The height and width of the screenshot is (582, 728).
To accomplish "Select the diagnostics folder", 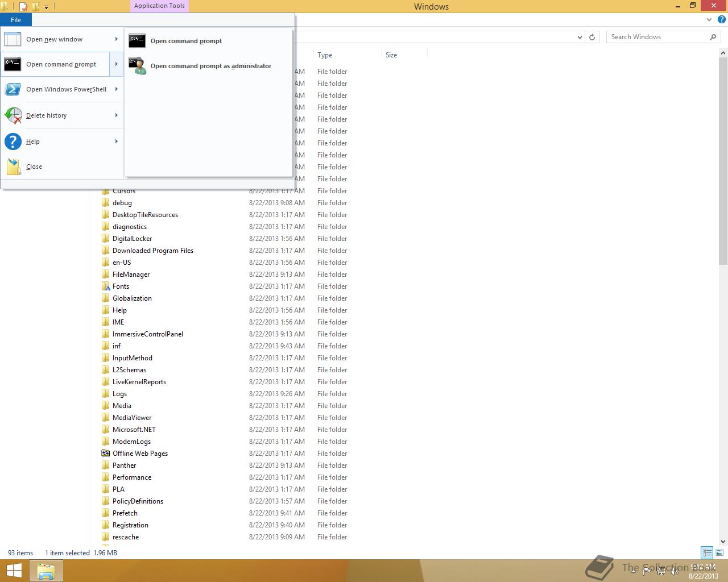I will 130,227.
